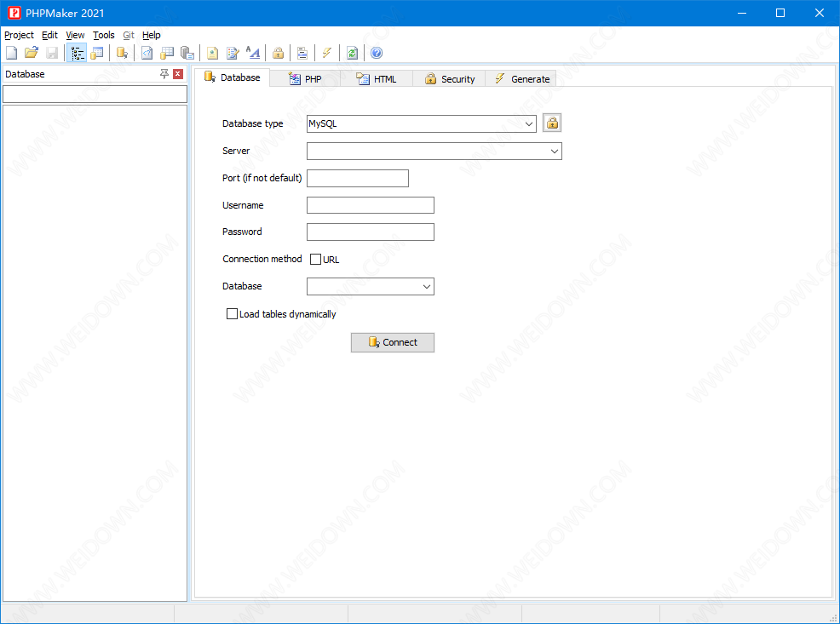The image size is (840, 624).
Task: Click the toolbar lightning Generate icon
Action: (x=327, y=53)
